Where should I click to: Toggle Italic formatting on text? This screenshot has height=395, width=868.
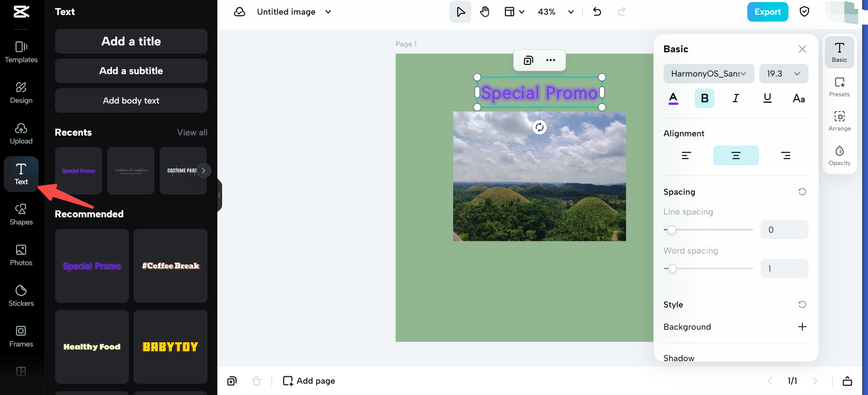coord(736,98)
